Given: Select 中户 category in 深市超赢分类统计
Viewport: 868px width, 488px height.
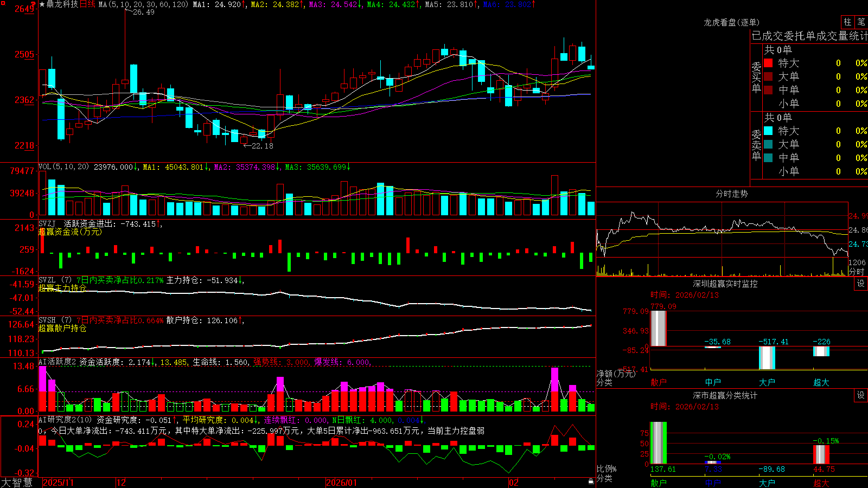Looking at the screenshot, I should pos(713,483).
